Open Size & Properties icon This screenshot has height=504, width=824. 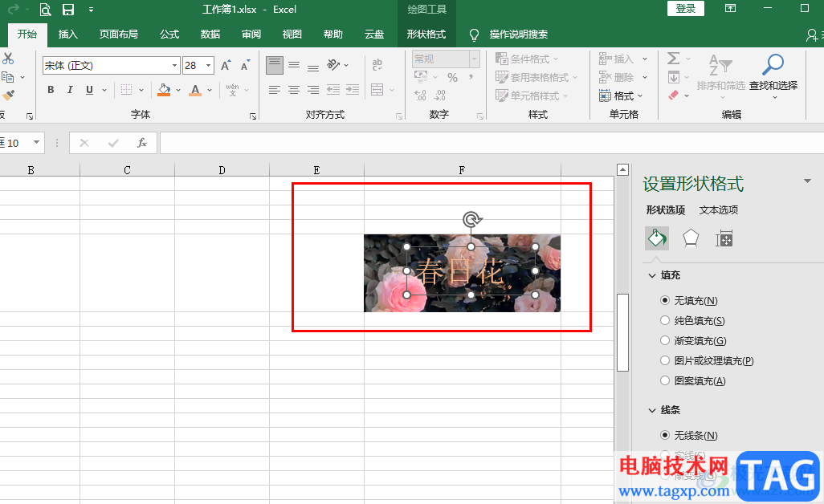pyautogui.click(x=724, y=239)
